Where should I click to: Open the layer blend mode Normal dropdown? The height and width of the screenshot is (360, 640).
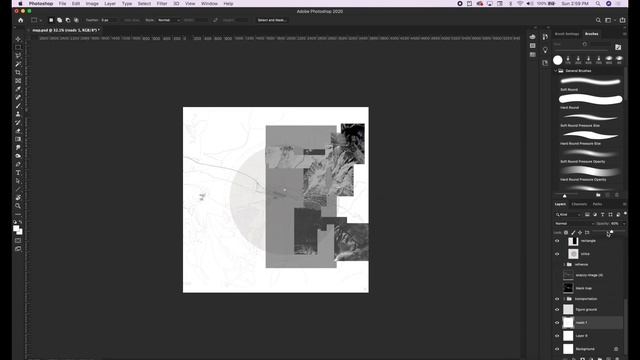[574, 224]
